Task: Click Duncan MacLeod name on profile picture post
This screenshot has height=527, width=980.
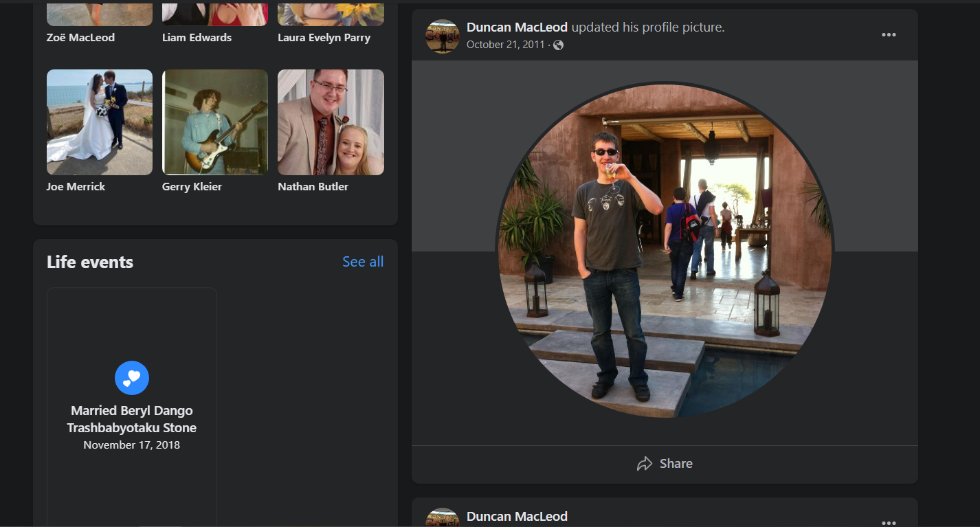Action: 517,27
